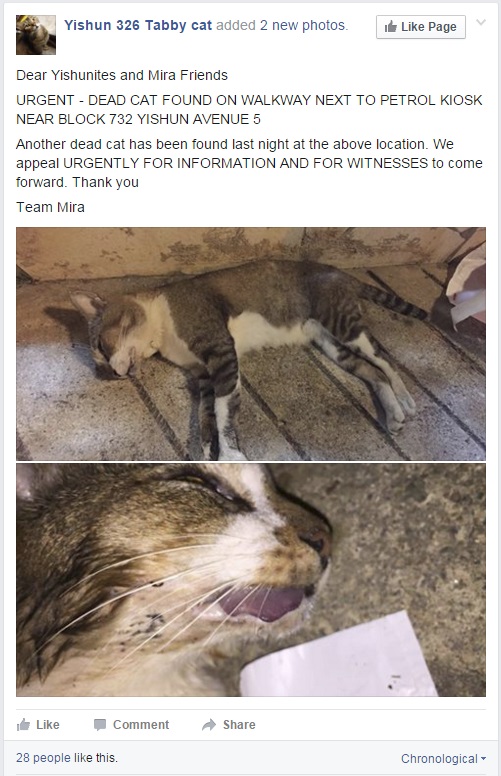Click the Like text under the post
Screen dimensions: 501x776
48,725
